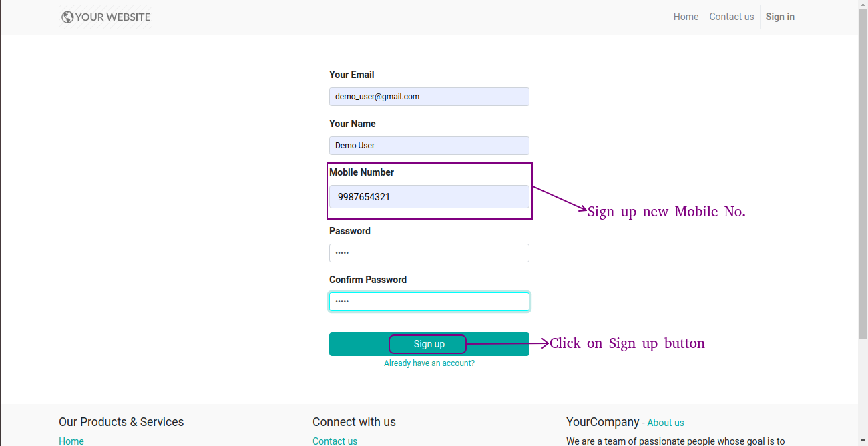
Task: Open the Home menu item
Action: click(x=686, y=17)
